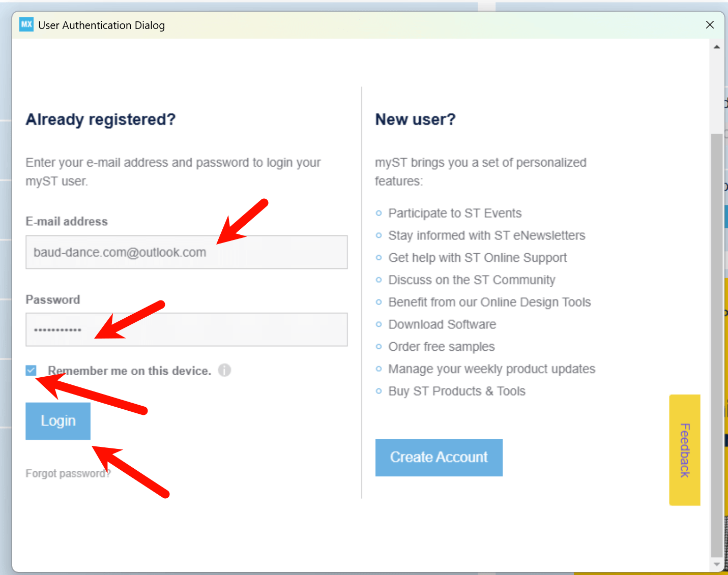The image size is (728, 575).
Task: Toggle the Remember me checkbox
Action: click(x=31, y=370)
